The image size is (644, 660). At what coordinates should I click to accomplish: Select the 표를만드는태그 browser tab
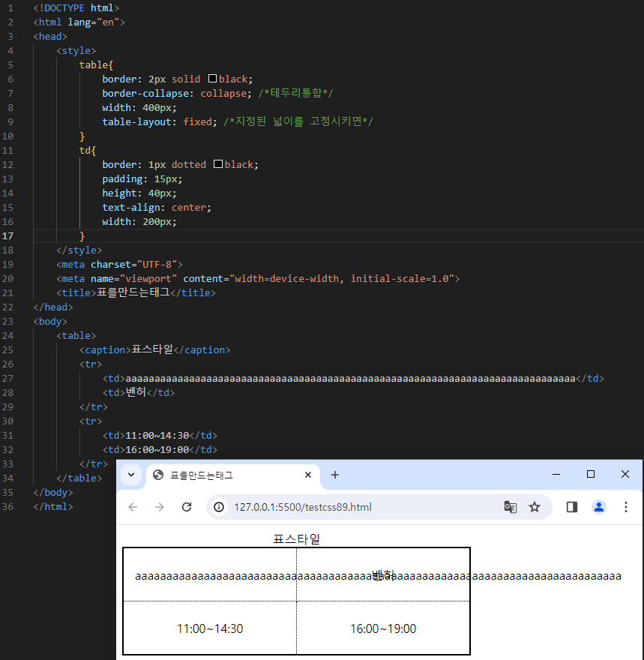pos(232,475)
